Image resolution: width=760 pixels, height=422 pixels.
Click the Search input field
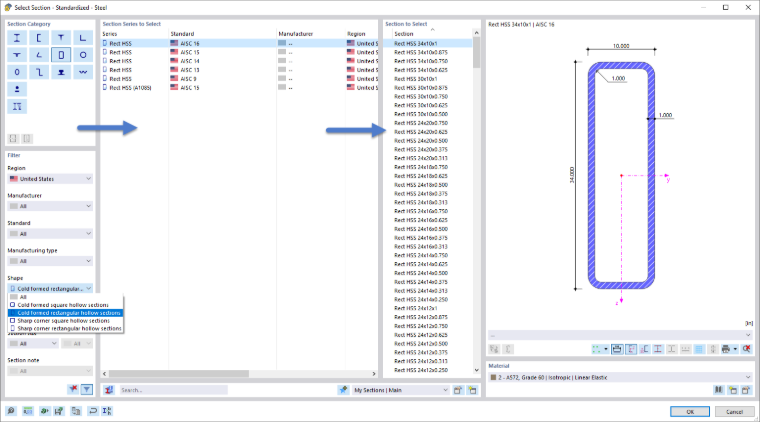tap(173, 390)
